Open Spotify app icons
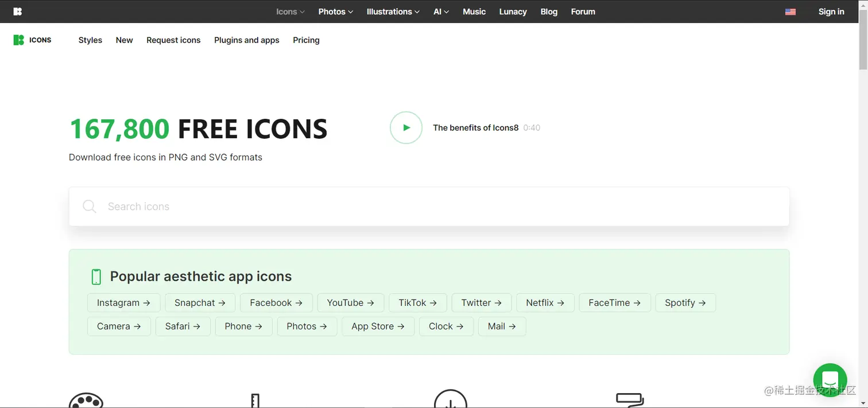 click(x=685, y=303)
